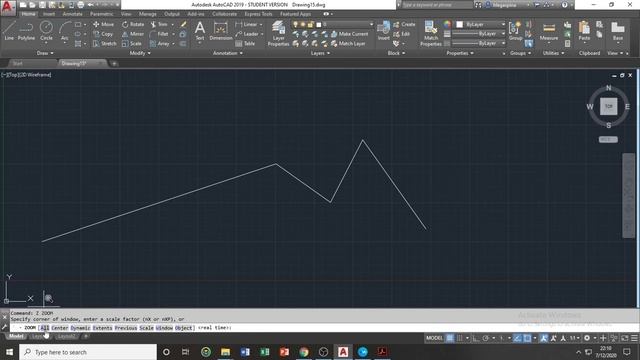The image size is (640, 360).
Task: Insert a Table
Action: [x=245, y=44]
